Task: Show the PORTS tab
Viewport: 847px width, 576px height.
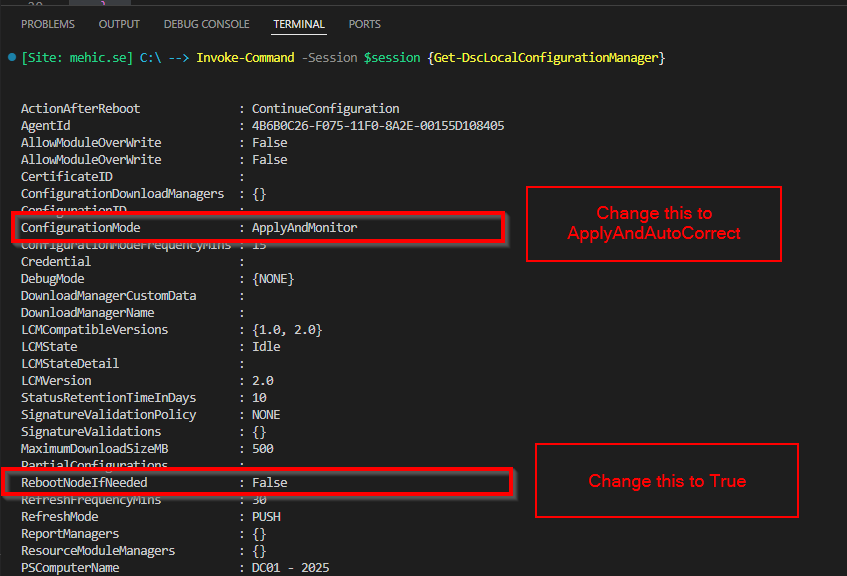Action: [x=364, y=24]
